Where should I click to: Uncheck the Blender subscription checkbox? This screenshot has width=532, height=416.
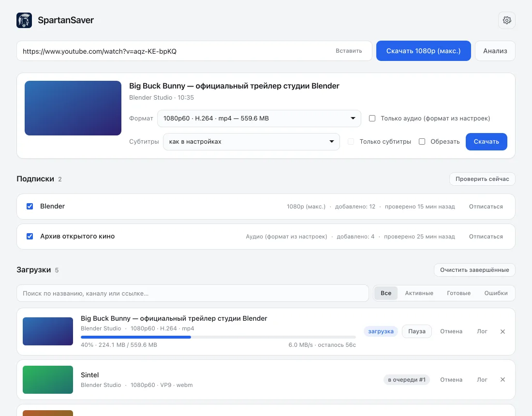tap(30, 206)
